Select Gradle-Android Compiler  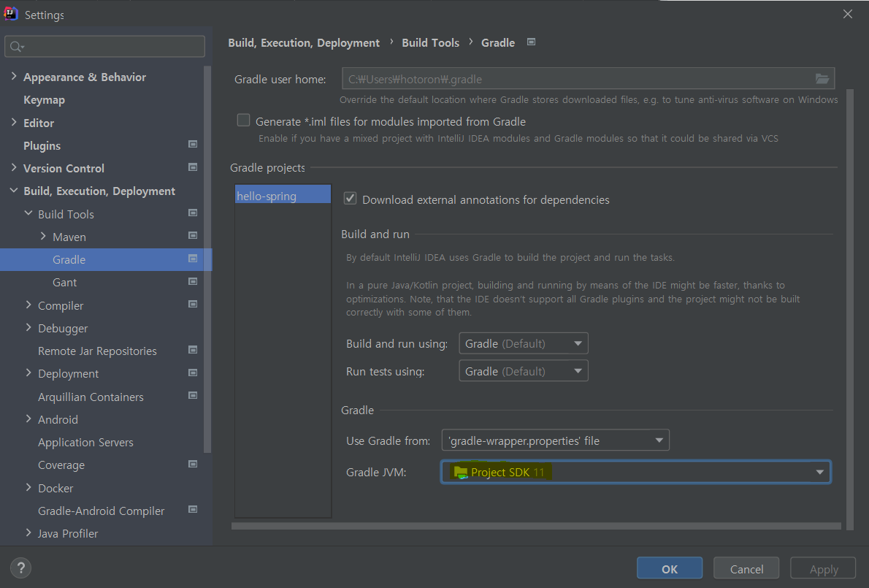point(102,511)
